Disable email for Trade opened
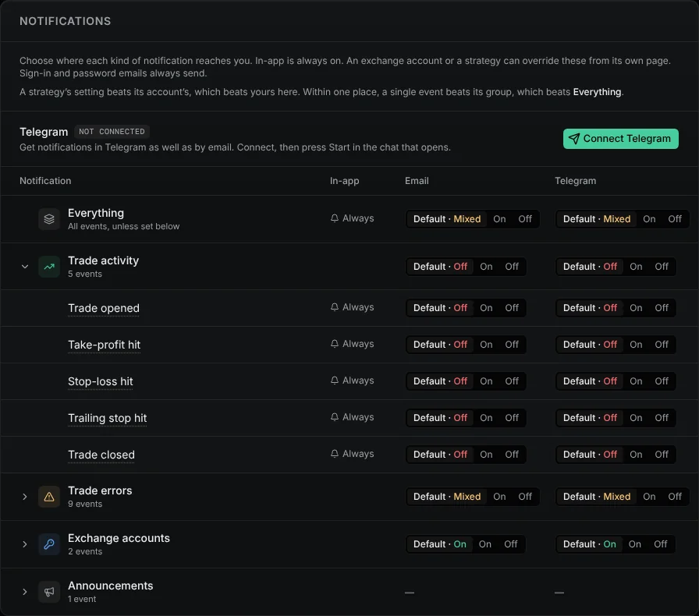The width and height of the screenshot is (699, 616). (x=512, y=308)
